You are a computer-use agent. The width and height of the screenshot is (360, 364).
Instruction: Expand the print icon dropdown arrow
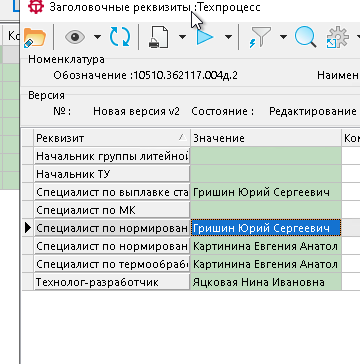pos(182,37)
